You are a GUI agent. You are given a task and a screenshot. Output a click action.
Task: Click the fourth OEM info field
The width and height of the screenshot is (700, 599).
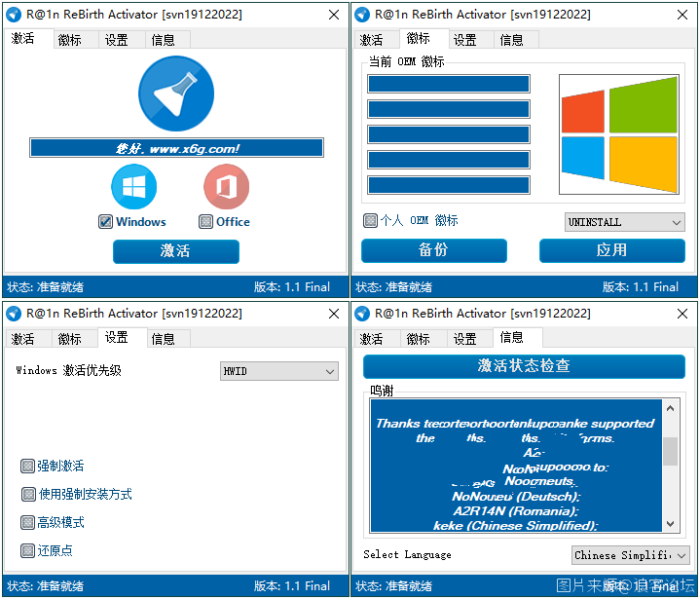449,160
